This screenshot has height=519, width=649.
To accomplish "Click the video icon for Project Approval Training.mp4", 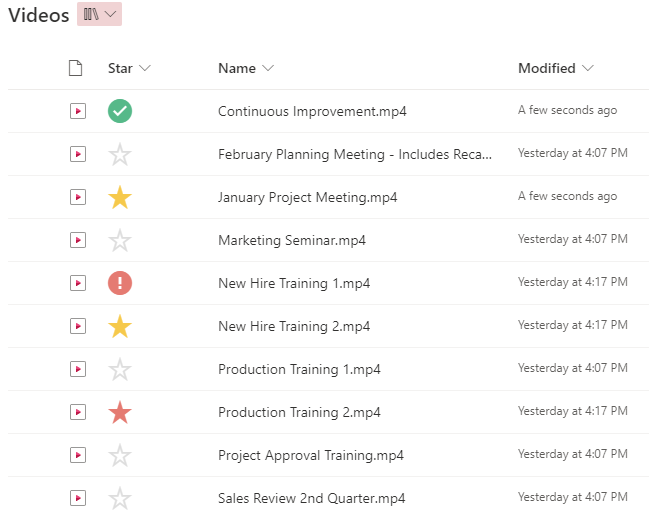I will tap(78, 455).
